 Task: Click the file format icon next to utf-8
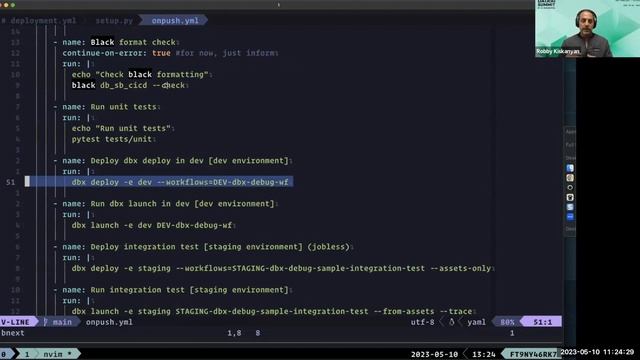451,322
